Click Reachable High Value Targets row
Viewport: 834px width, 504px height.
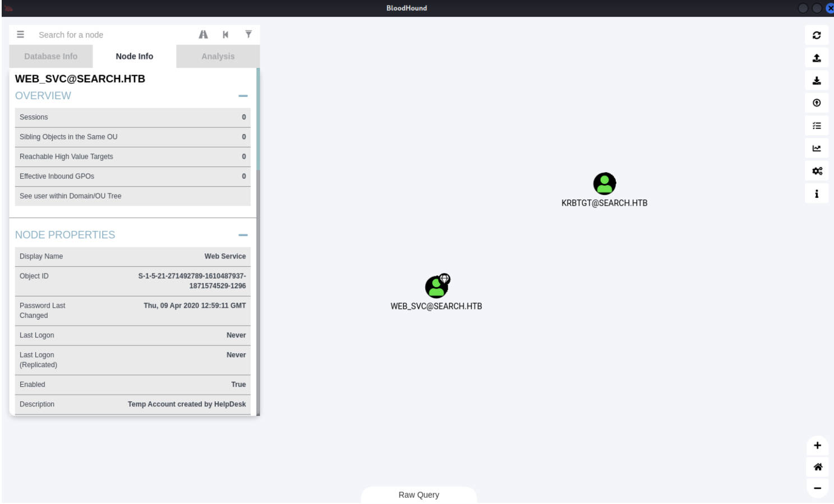coord(132,156)
